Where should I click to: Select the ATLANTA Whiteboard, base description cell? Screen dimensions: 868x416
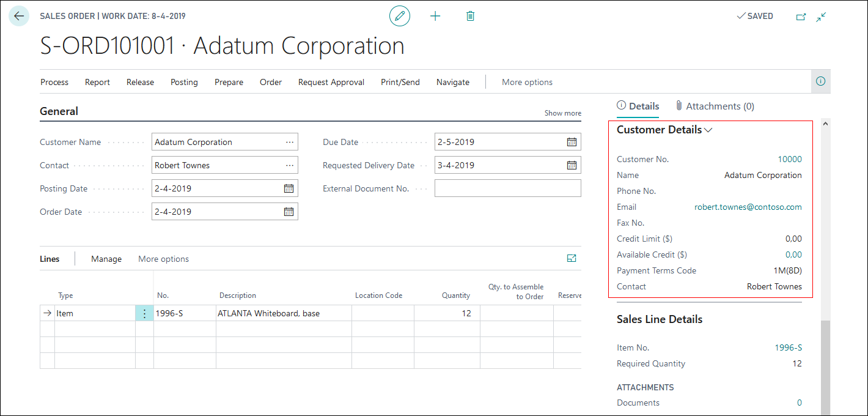pos(284,313)
